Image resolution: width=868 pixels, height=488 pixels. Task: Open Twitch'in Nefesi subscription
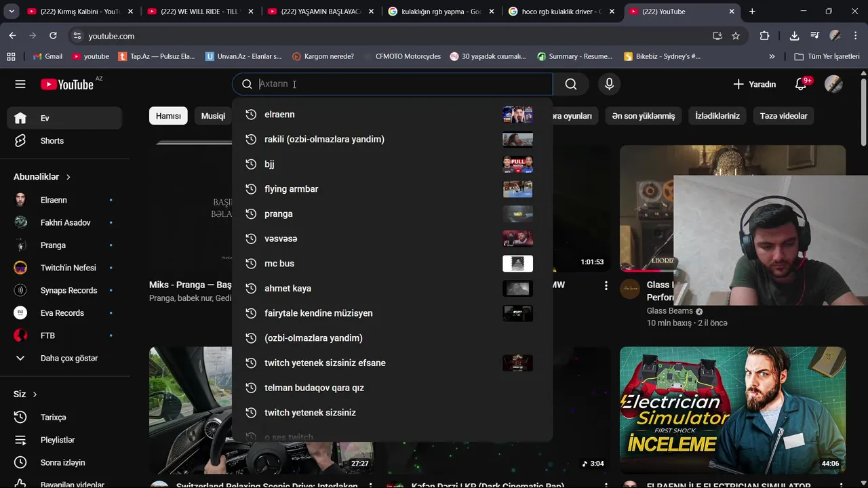[x=64, y=268]
